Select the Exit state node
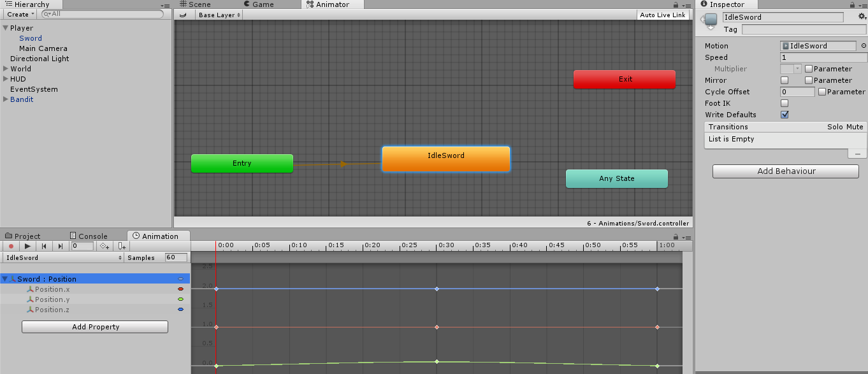The width and height of the screenshot is (868, 374). pyautogui.click(x=625, y=79)
